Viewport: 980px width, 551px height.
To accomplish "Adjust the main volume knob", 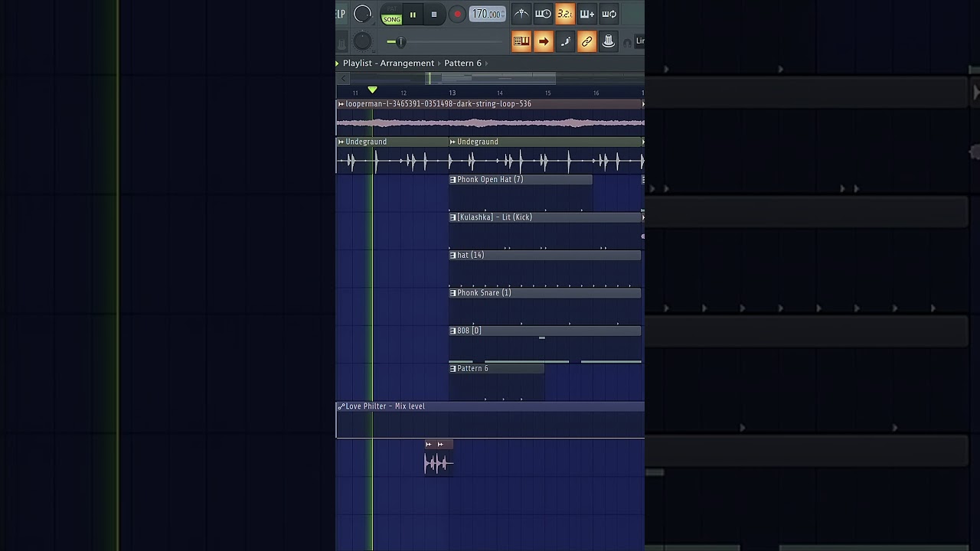I will (x=363, y=14).
